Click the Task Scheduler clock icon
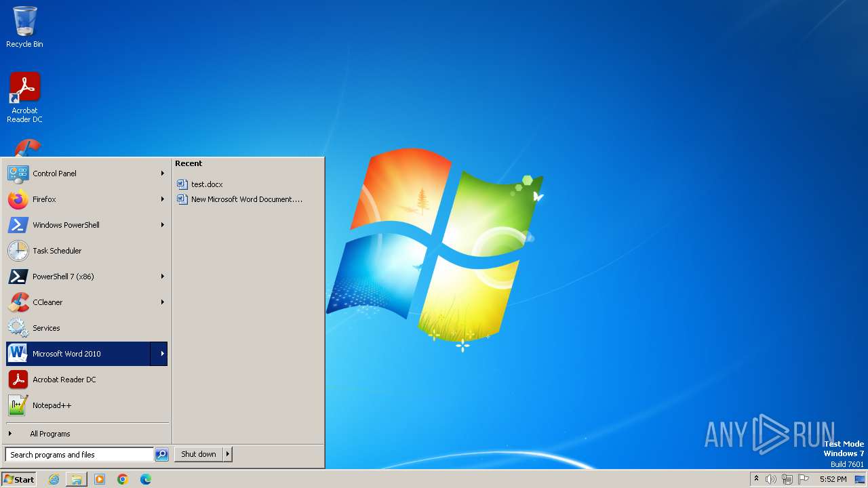This screenshot has height=488, width=868. click(x=18, y=251)
